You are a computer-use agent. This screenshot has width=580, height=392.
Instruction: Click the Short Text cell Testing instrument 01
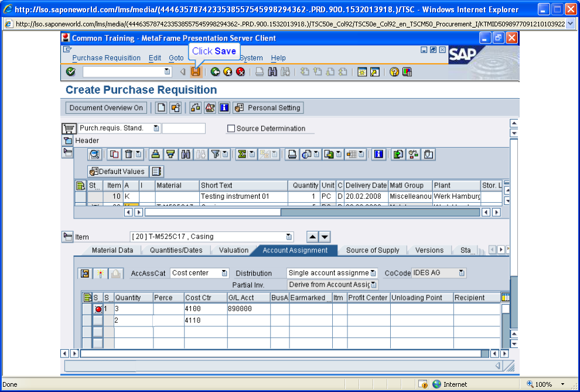pyautogui.click(x=243, y=196)
